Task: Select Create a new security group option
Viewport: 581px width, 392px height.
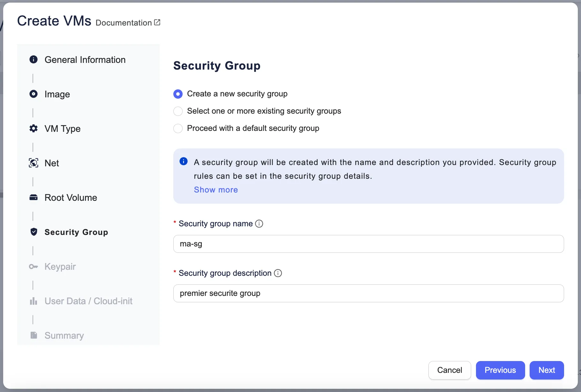Action: (x=178, y=94)
